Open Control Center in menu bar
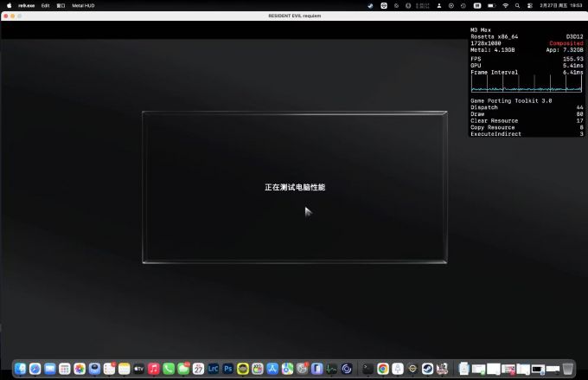This screenshot has height=380, width=588. click(530, 6)
